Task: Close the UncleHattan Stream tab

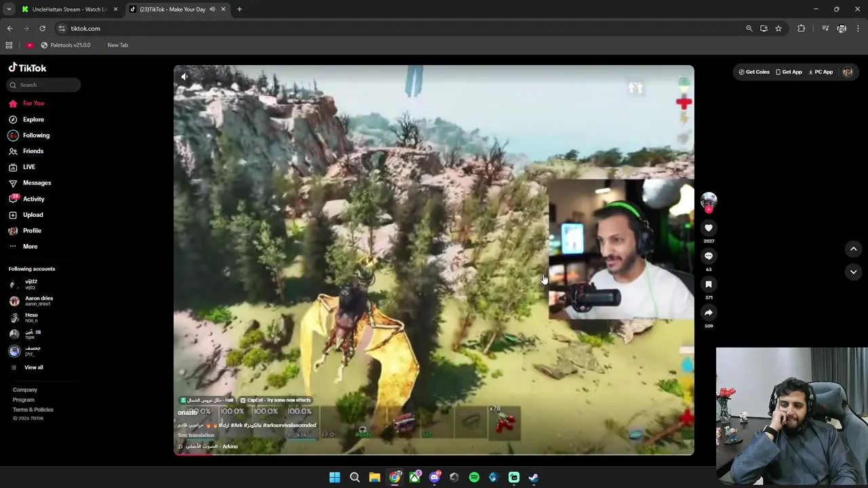Action: 115,9
